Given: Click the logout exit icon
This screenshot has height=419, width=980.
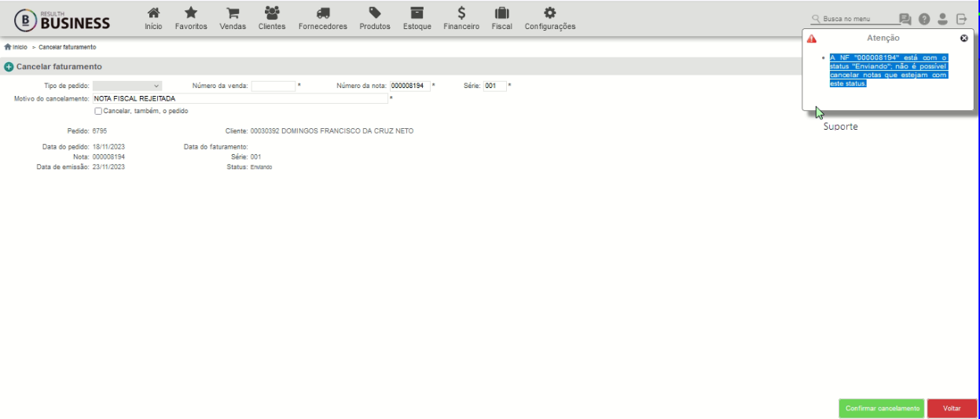Looking at the screenshot, I should pyautogui.click(x=961, y=19).
